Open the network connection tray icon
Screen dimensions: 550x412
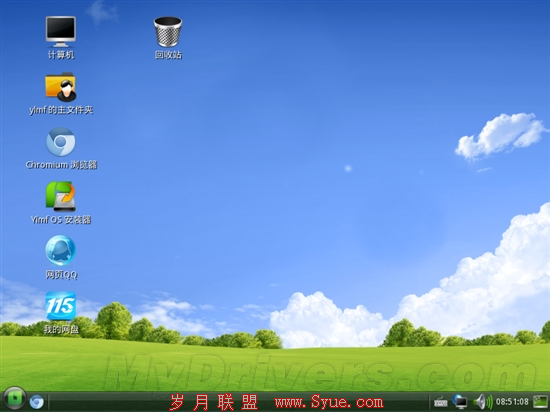coord(460,402)
